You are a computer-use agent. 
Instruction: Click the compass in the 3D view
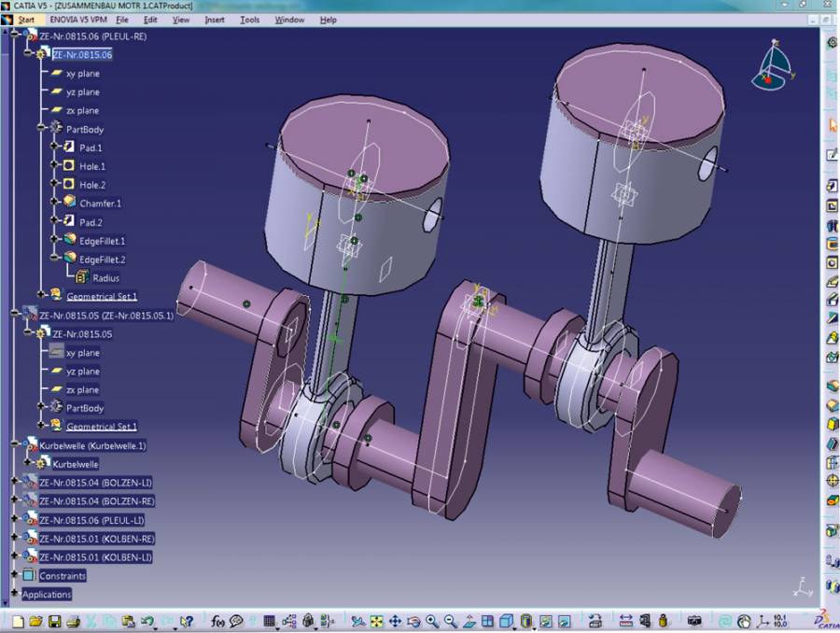click(773, 66)
